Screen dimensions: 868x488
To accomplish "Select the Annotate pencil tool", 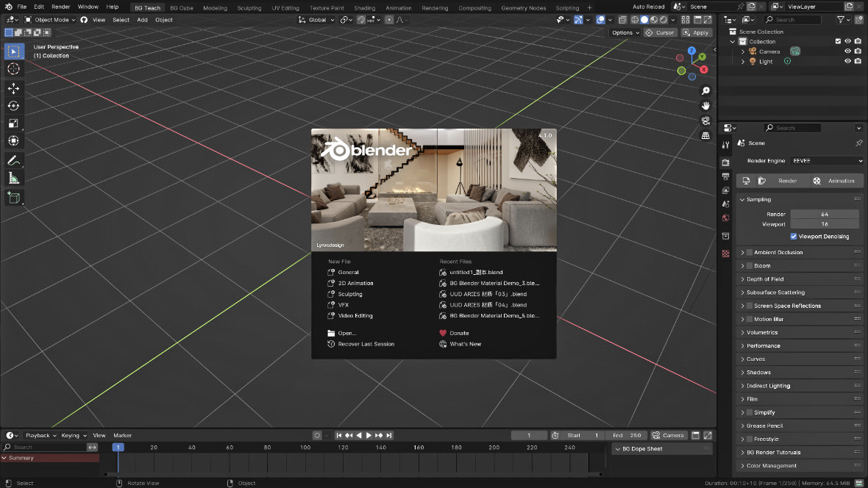I will pyautogui.click(x=14, y=160).
